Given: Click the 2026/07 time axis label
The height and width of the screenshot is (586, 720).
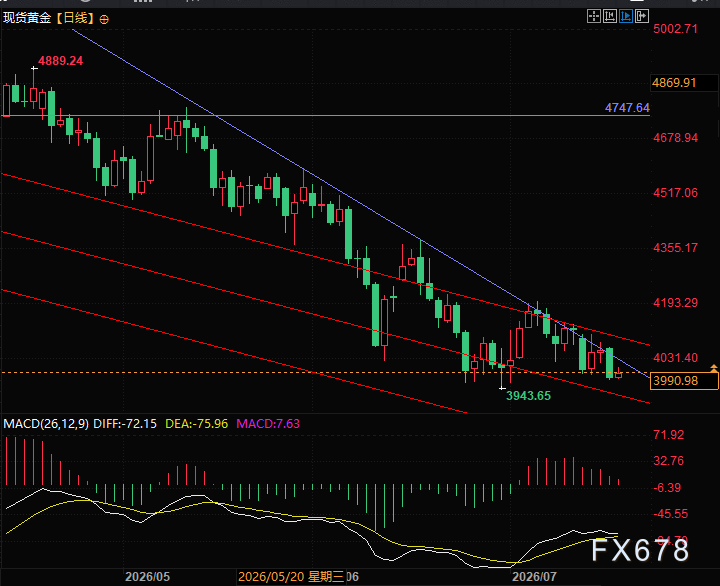Looking at the screenshot, I should 534,577.
